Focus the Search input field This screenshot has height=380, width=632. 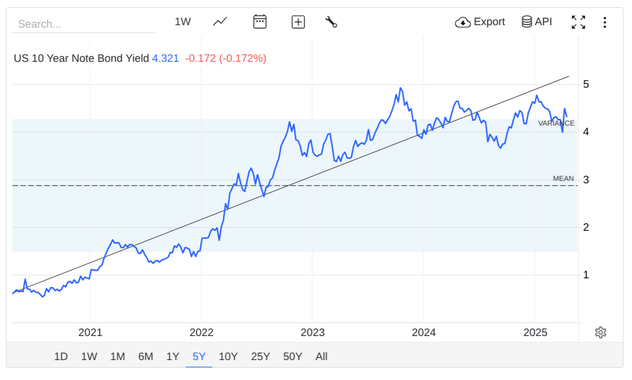tap(83, 24)
